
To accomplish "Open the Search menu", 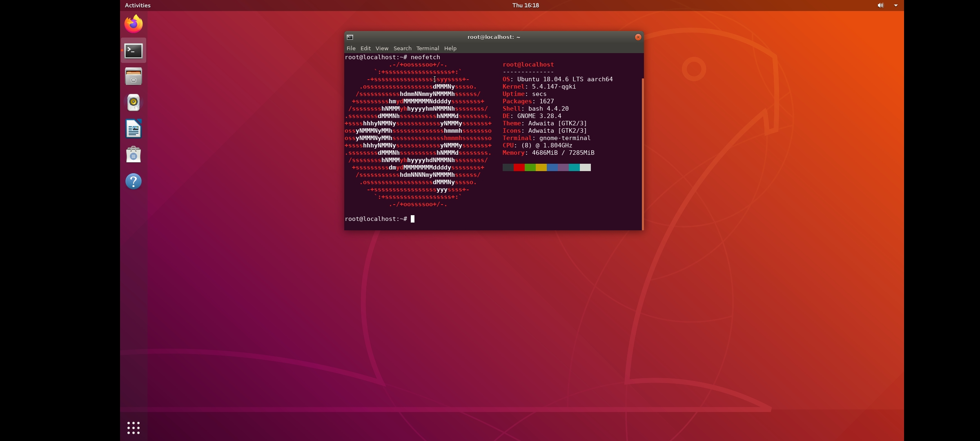I will (402, 48).
